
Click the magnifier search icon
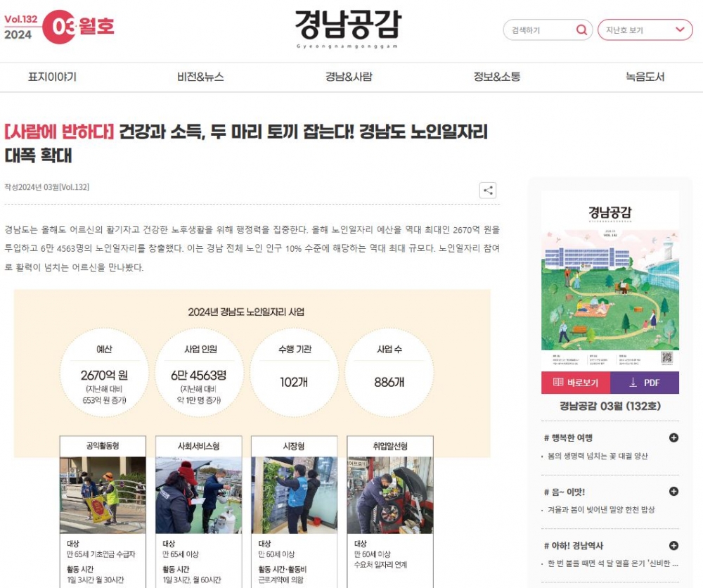click(581, 30)
